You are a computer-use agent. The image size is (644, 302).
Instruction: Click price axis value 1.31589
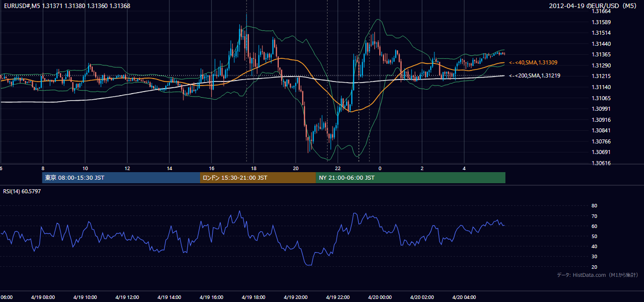pyautogui.click(x=601, y=22)
